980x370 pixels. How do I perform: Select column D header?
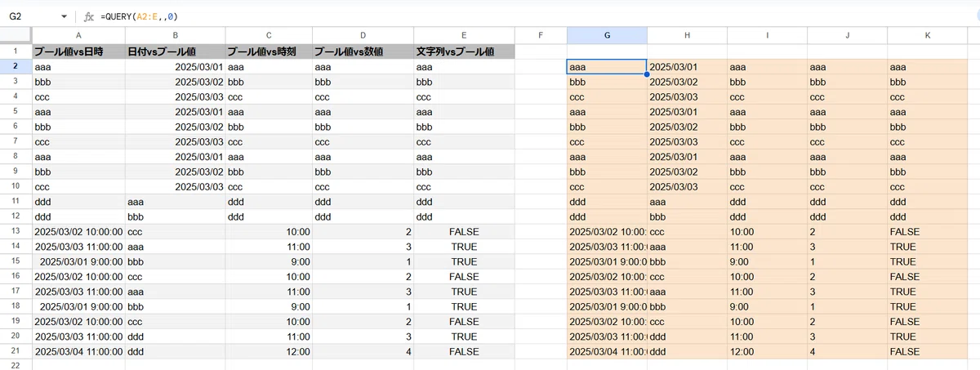(x=363, y=35)
